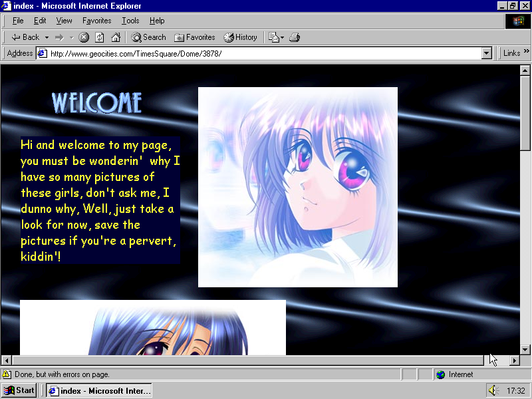Open the Back history dropdown arrow

tap(47, 37)
